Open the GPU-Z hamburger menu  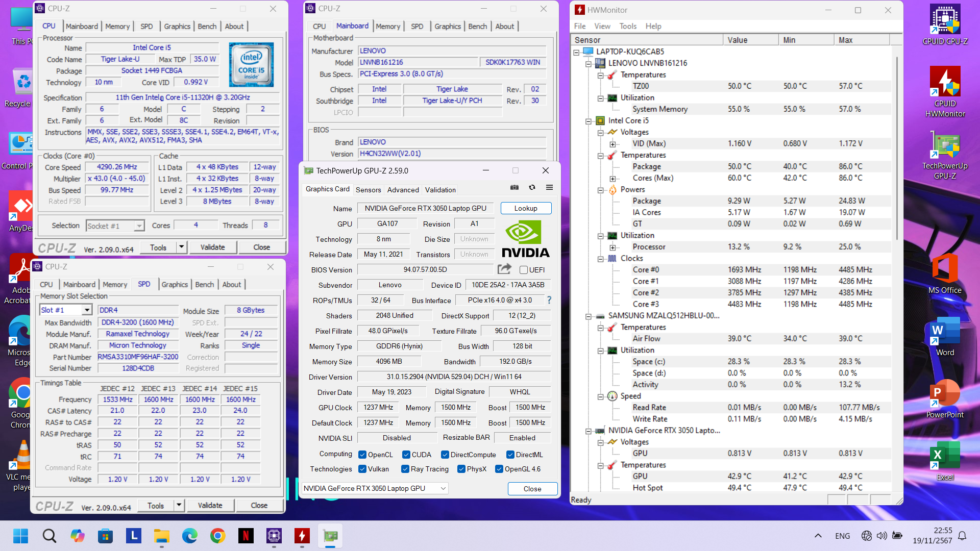pos(550,188)
